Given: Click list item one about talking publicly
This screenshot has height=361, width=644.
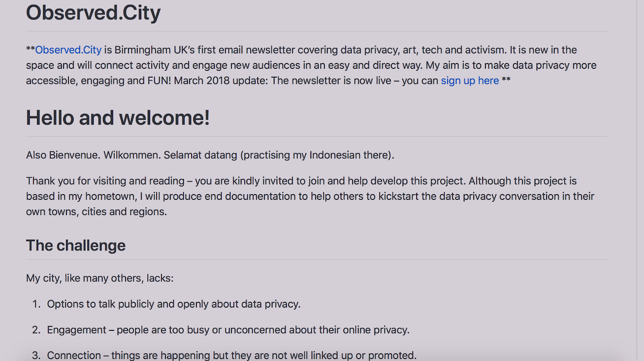Looking at the screenshot, I should 173,304.
